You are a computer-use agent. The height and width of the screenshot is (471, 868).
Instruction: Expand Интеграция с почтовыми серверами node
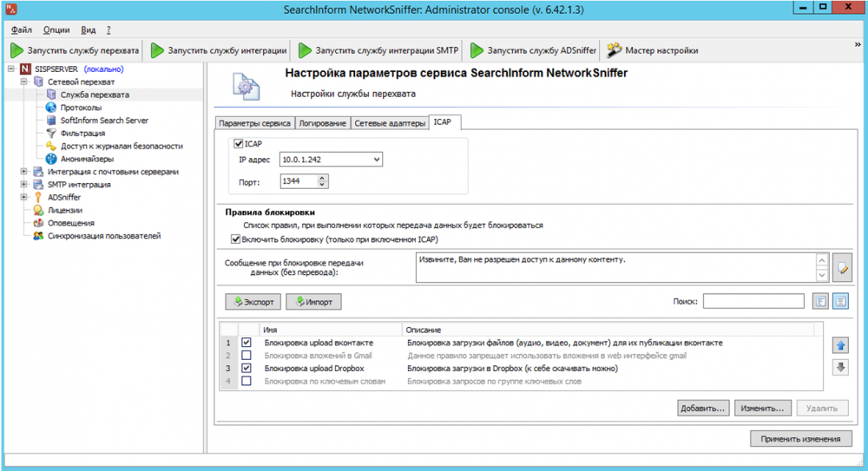(x=23, y=172)
